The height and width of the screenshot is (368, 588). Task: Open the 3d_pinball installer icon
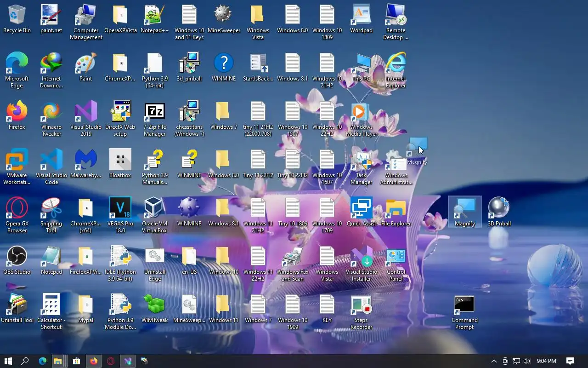(189, 68)
